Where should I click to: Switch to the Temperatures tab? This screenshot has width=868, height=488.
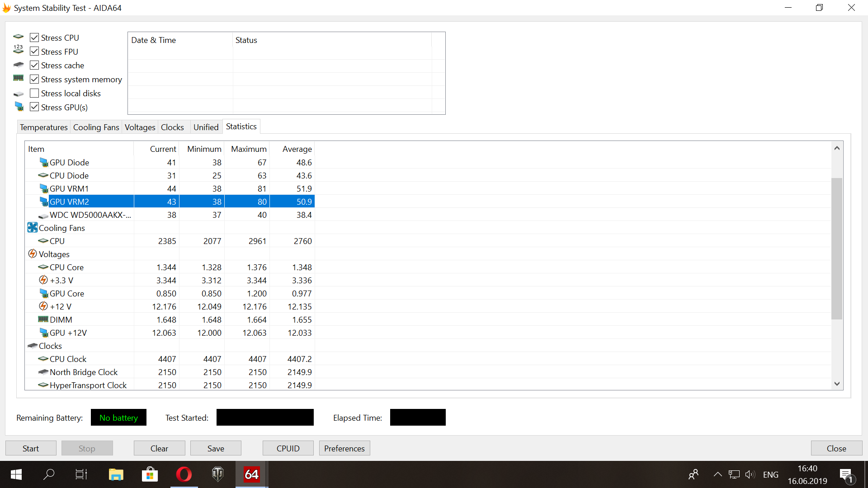click(x=43, y=127)
